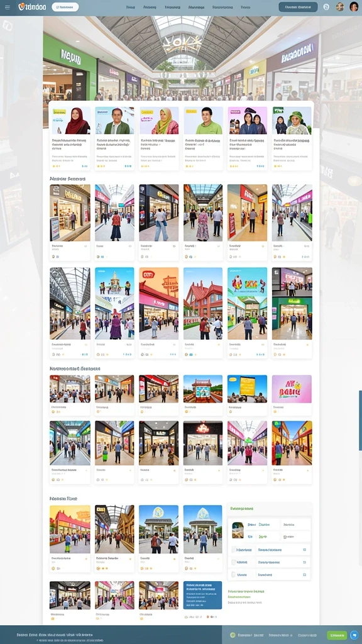
Task: Select the last navigation item in top menu
Action: pyautogui.click(x=246, y=7)
